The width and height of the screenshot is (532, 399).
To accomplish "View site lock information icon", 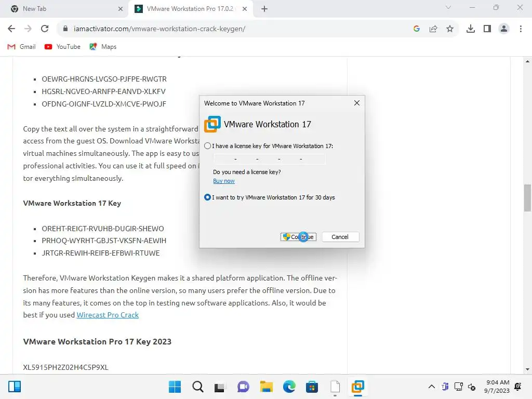I will (x=65, y=29).
